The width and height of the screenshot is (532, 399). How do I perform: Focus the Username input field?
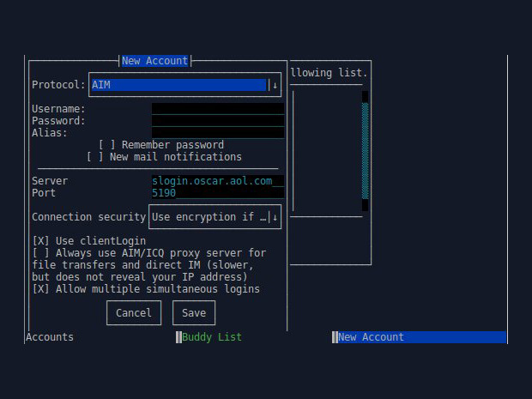218,109
